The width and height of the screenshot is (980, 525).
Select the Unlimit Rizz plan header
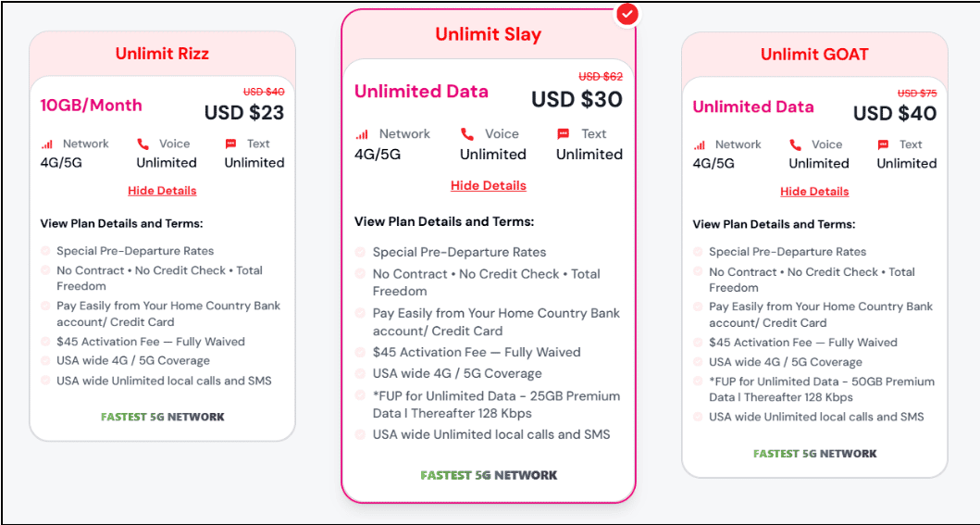coord(162,54)
